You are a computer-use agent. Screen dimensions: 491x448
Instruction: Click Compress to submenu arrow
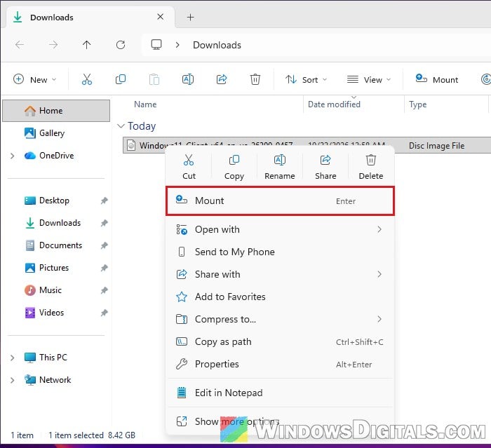(x=379, y=319)
